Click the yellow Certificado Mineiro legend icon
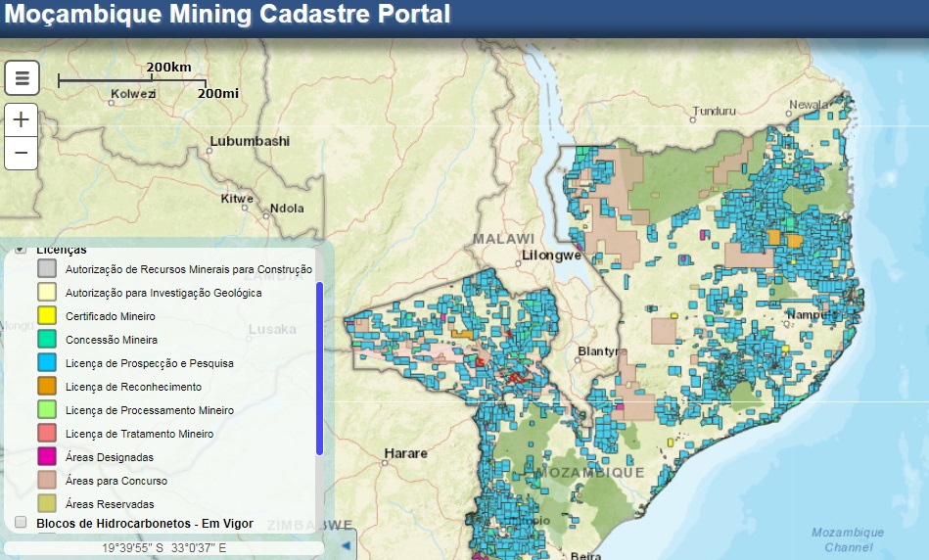 (47, 316)
